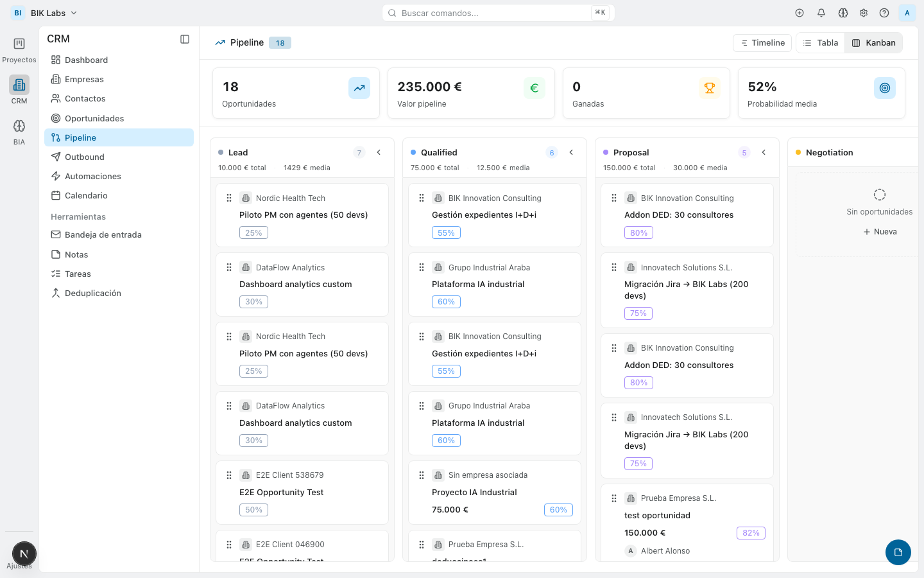924x578 pixels.
Task: Select Automaciones in the sidebar
Action: coord(93,176)
